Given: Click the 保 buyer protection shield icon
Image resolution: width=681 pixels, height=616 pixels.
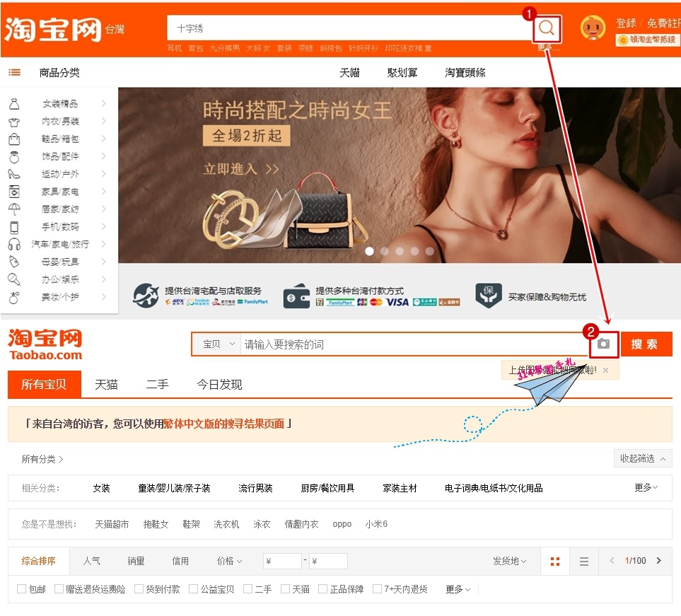Looking at the screenshot, I should [489, 296].
